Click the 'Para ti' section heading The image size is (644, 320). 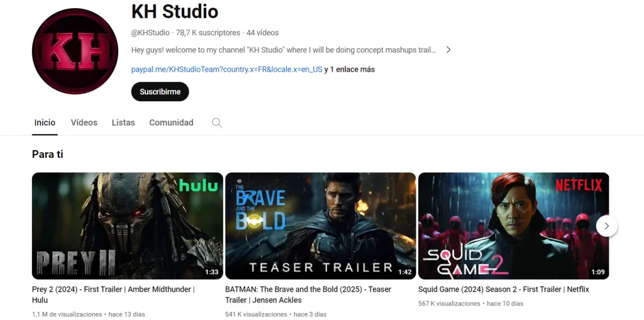pyautogui.click(x=48, y=155)
